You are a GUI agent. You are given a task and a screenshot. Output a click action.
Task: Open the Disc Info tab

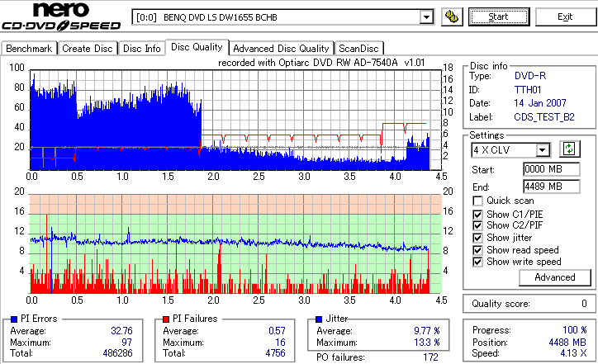[x=142, y=49]
